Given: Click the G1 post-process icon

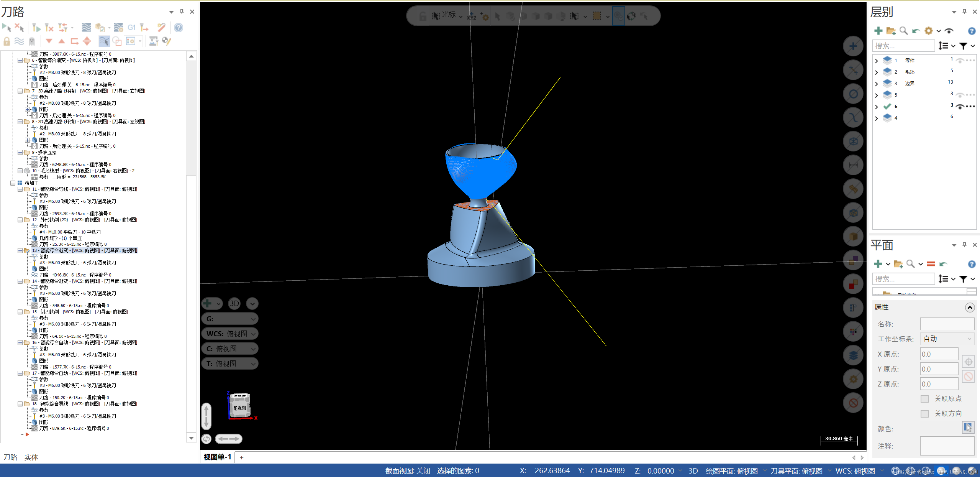Looking at the screenshot, I should point(131,28).
